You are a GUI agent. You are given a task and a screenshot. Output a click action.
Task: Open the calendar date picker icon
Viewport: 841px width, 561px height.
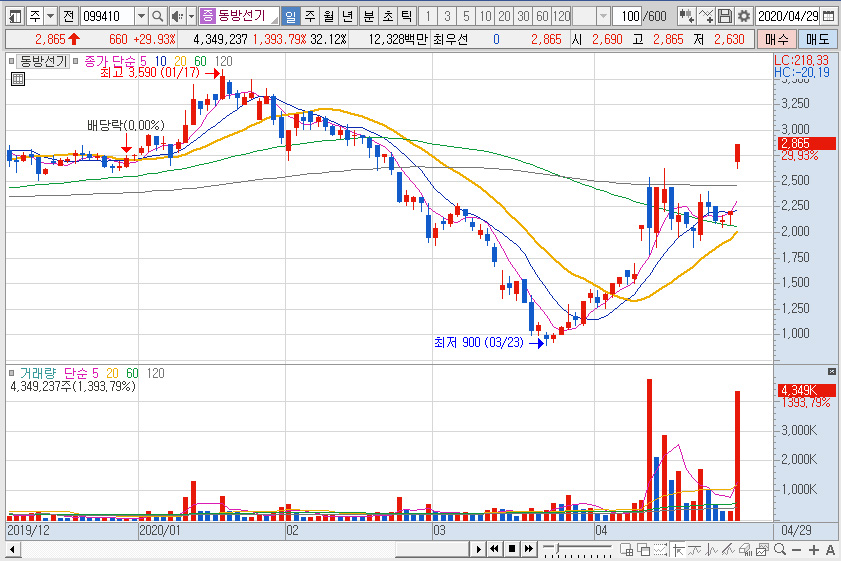(829, 16)
